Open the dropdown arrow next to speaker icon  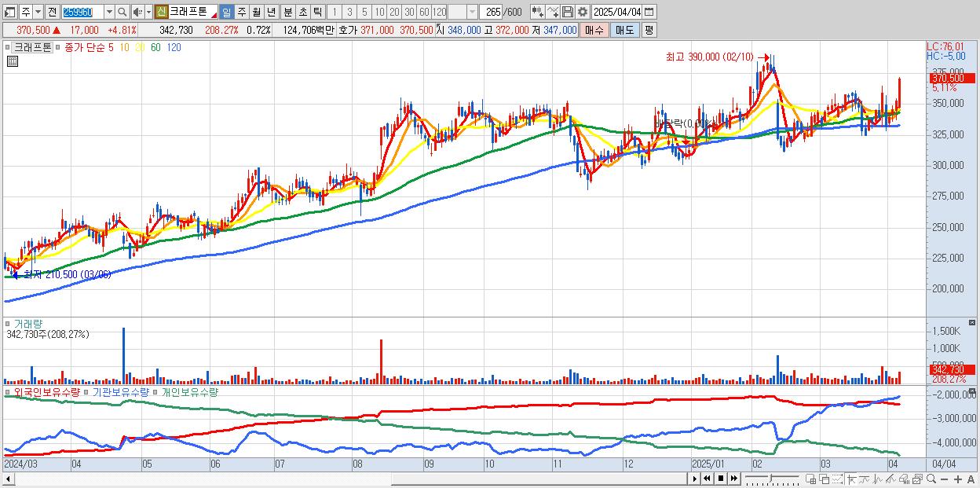tap(148, 12)
